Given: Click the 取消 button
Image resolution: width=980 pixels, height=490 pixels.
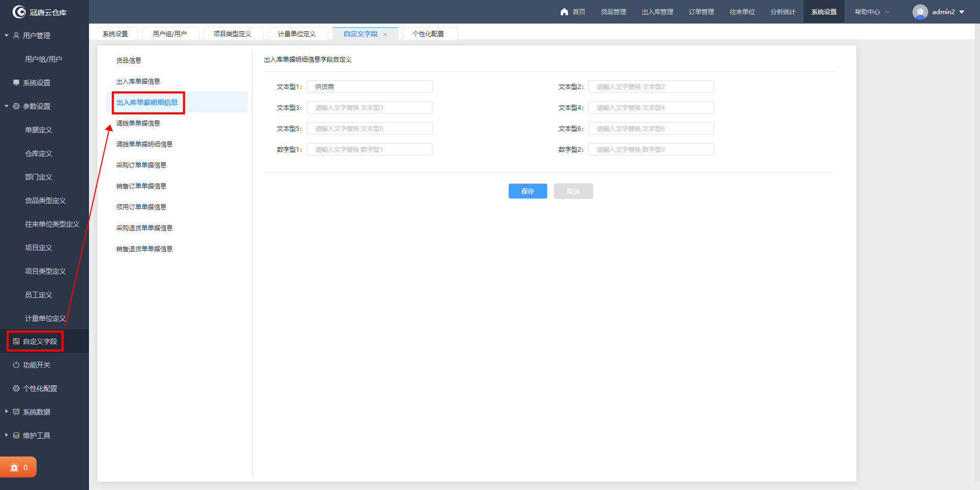Looking at the screenshot, I should (x=573, y=191).
